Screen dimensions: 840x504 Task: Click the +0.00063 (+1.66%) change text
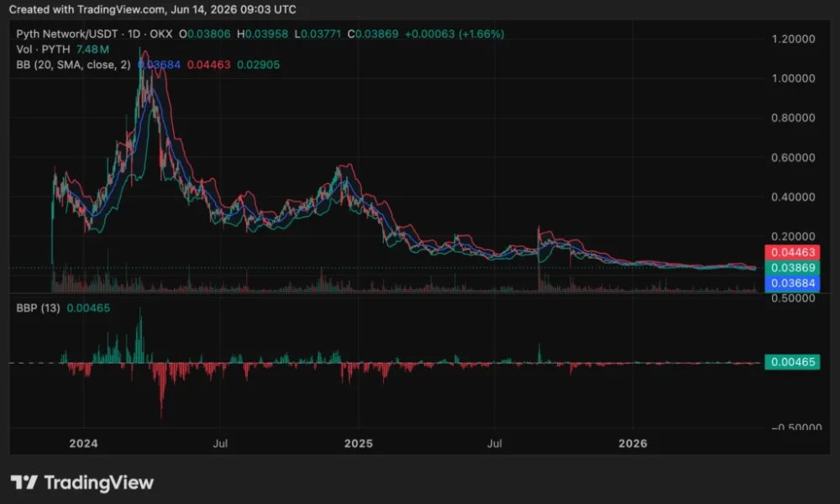tap(454, 34)
